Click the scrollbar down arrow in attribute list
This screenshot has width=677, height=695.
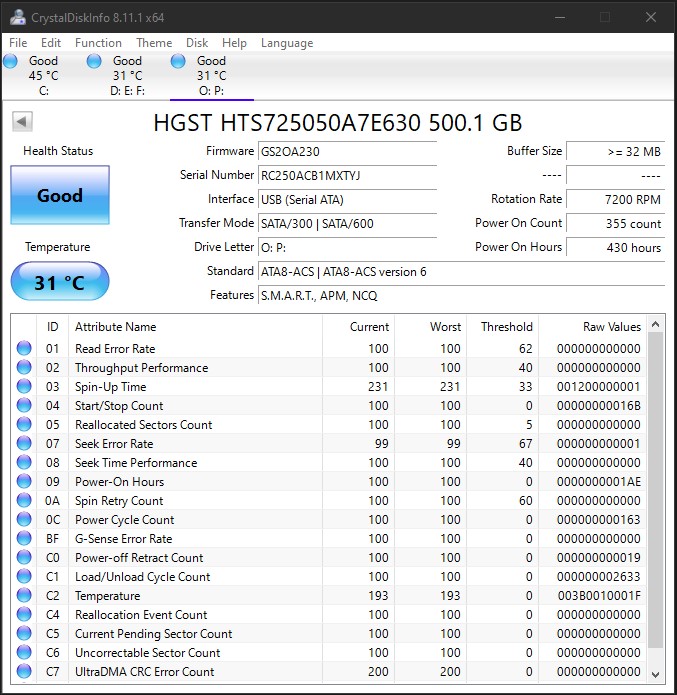[x=656, y=674]
